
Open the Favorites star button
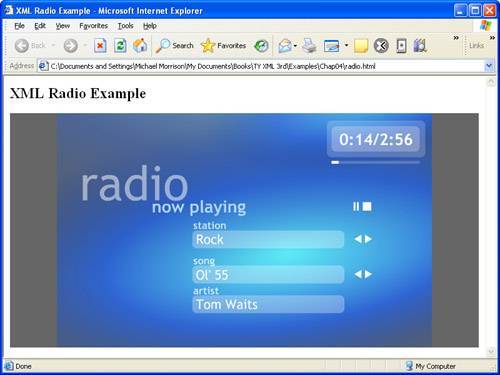click(224, 46)
